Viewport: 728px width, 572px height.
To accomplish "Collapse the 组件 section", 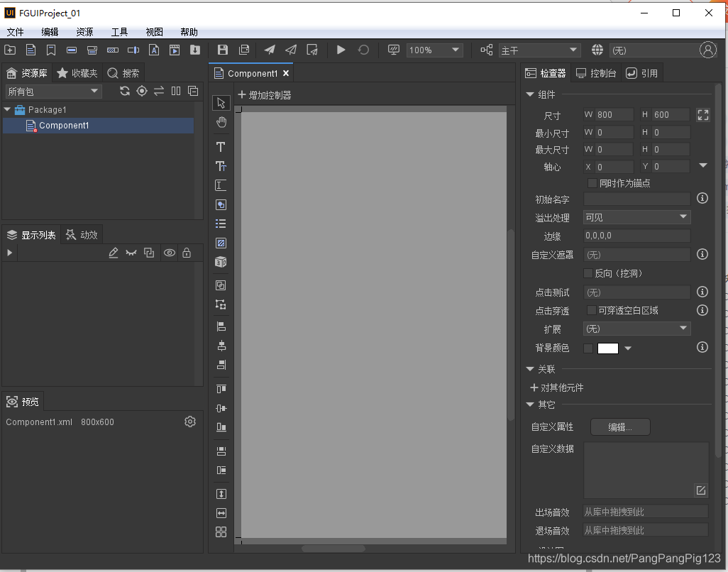I will [x=530, y=94].
